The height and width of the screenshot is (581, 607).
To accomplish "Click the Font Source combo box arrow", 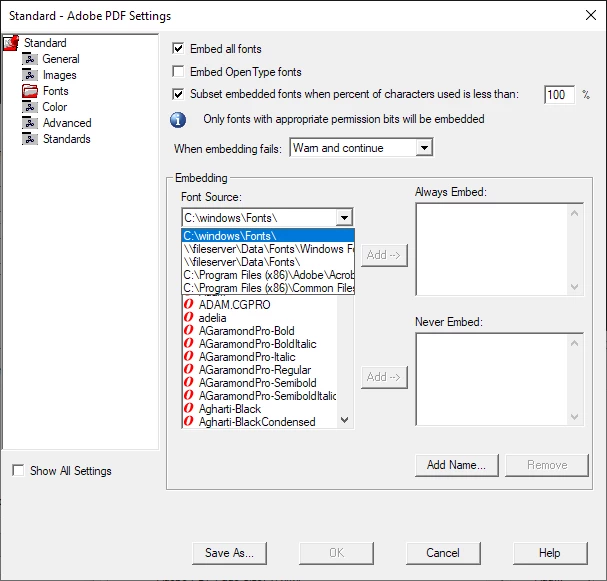I will pos(344,218).
